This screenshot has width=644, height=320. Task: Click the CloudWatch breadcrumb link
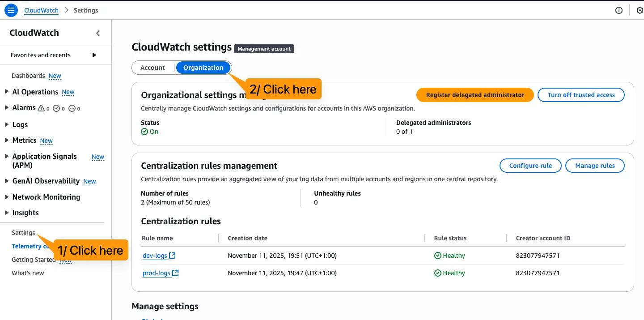[x=41, y=10]
